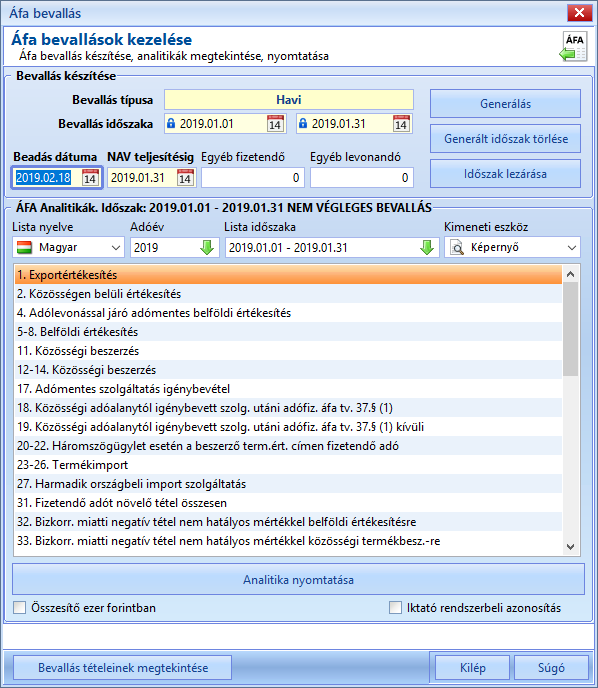Select 23-26. Termékimport list entry
The height and width of the screenshot is (688, 598).
[288, 465]
